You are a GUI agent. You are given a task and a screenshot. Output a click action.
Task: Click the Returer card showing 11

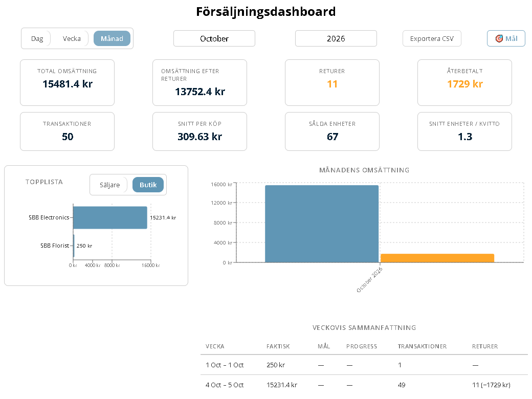pos(332,83)
